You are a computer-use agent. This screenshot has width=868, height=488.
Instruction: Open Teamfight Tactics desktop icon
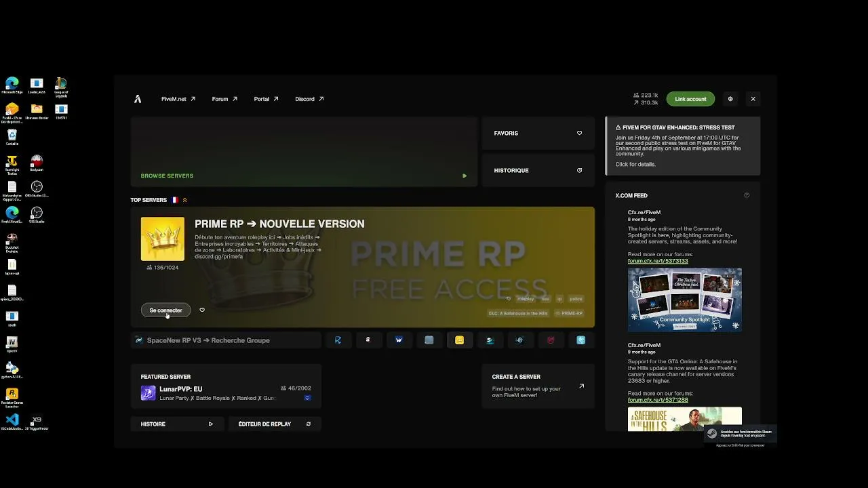(x=12, y=164)
